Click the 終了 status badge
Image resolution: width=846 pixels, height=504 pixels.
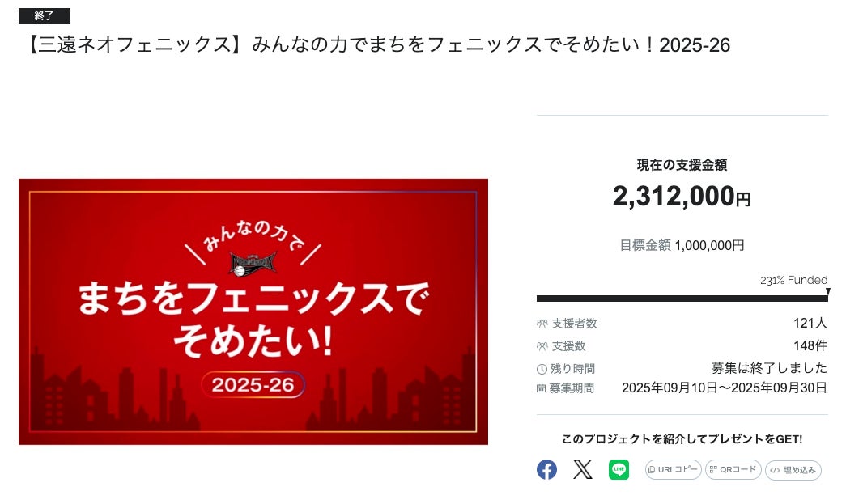[45, 15]
